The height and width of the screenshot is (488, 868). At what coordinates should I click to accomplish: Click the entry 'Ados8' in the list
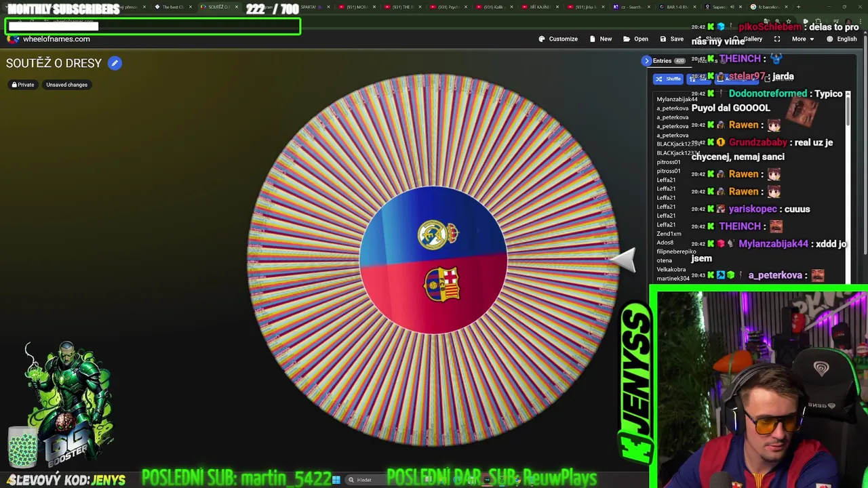click(665, 243)
